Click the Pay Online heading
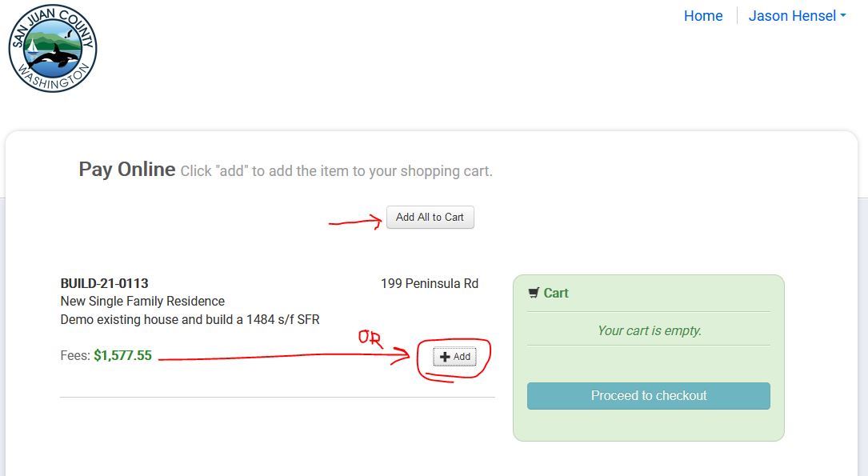This screenshot has width=868, height=476. click(127, 170)
